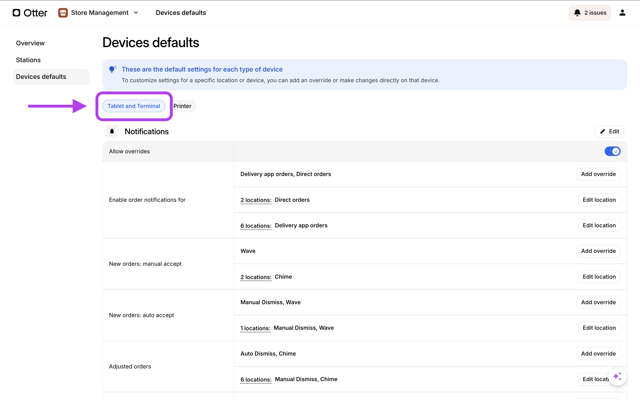Click Edit location for Chime row
Screen dimensions: 640x400
(598, 277)
